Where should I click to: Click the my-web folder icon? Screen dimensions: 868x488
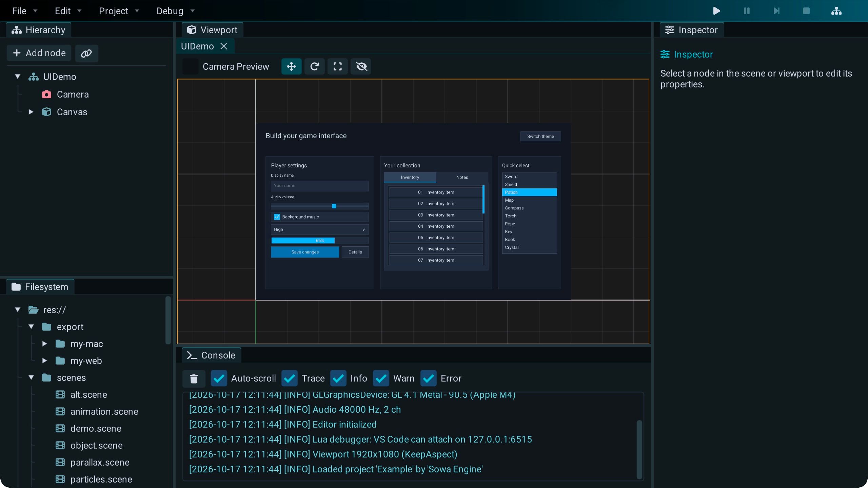coord(60,361)
